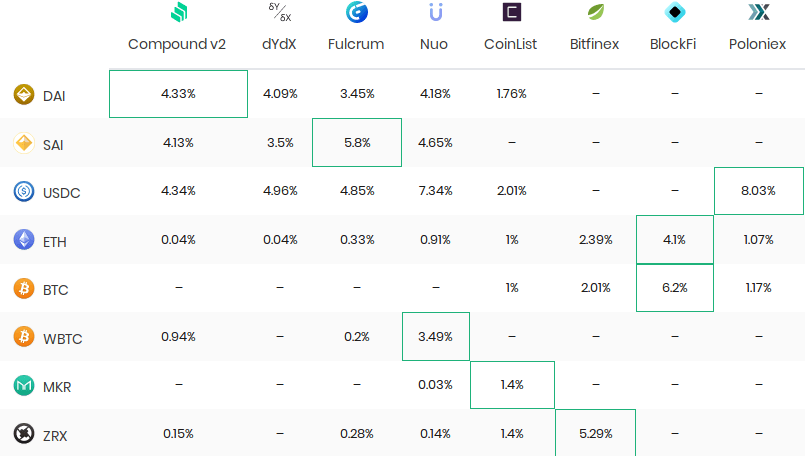Click the BlockFi logo icon

coord(675,13)
